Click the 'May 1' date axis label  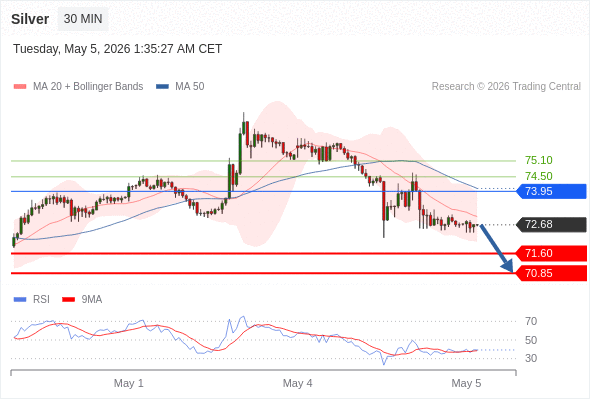(129, 383)
